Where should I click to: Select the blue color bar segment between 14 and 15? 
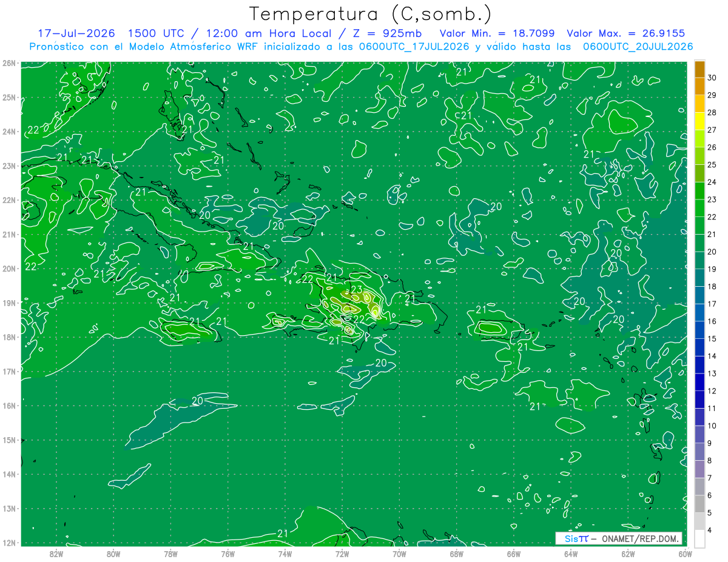(x=699, y=348)
